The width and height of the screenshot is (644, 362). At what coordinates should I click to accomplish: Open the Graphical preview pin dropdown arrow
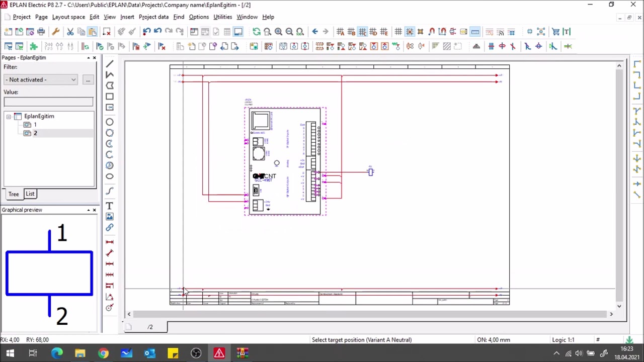tap(88, 210)
